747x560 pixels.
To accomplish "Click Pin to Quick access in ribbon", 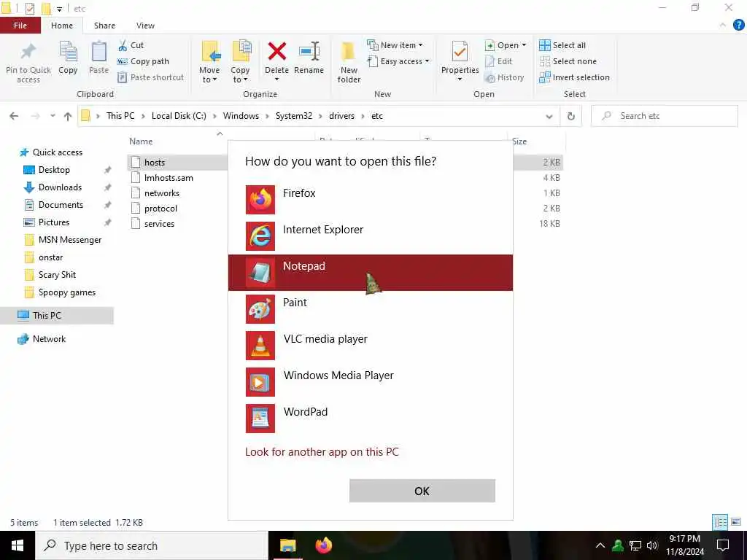I will point(28,63).
